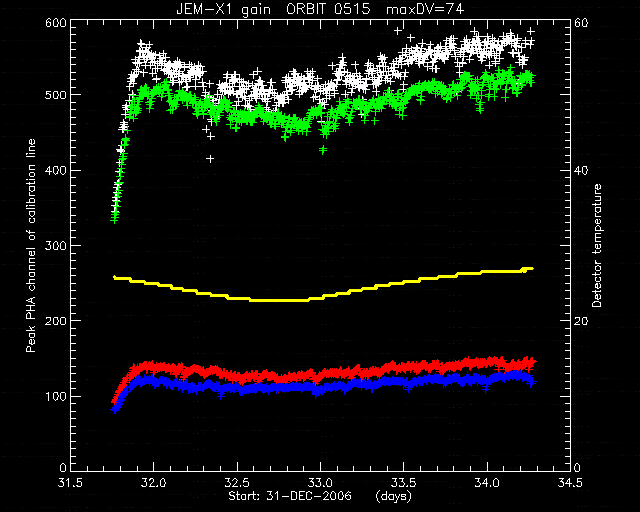
Task: Click the 'Peak PHA channel of calibration line' label
Action: point(31,246)
